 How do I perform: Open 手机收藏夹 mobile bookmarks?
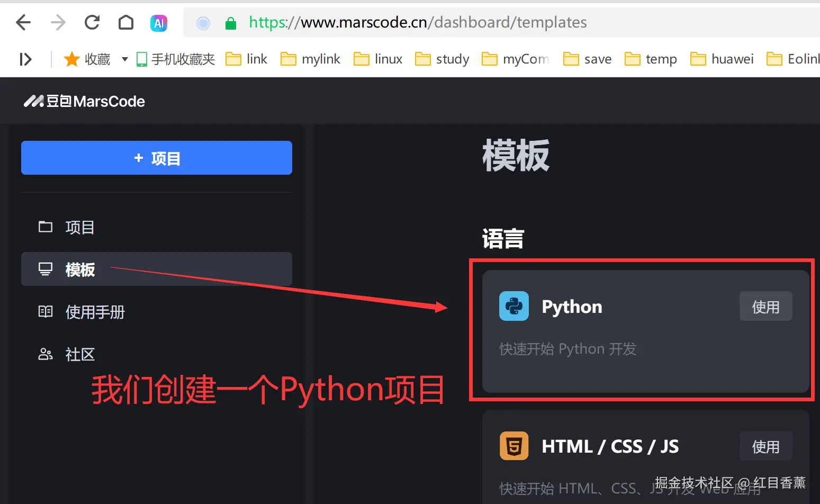pyautogui.click(x=176, y=59)
